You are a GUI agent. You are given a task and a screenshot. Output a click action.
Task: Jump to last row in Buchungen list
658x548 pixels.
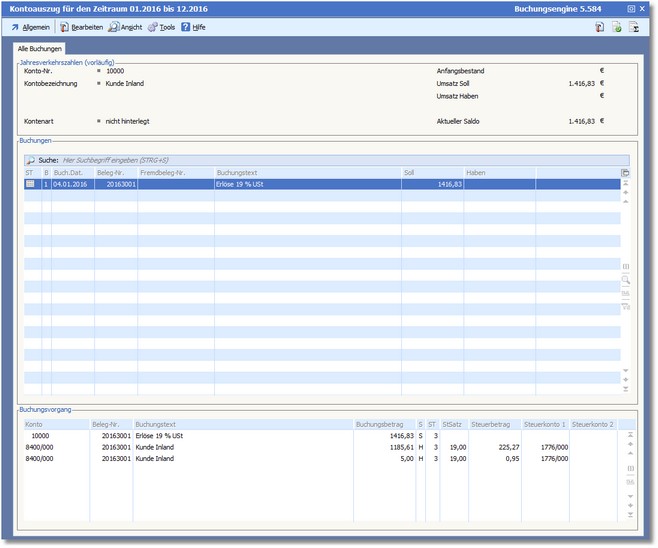(626, 389)
